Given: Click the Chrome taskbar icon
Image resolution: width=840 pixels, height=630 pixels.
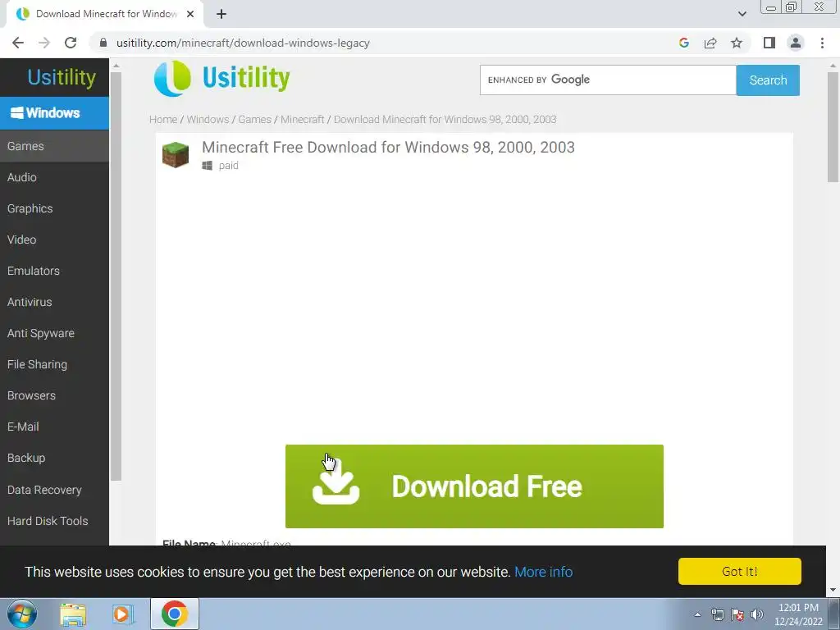Looking at the screenshot, I should [x=174, y=614].
